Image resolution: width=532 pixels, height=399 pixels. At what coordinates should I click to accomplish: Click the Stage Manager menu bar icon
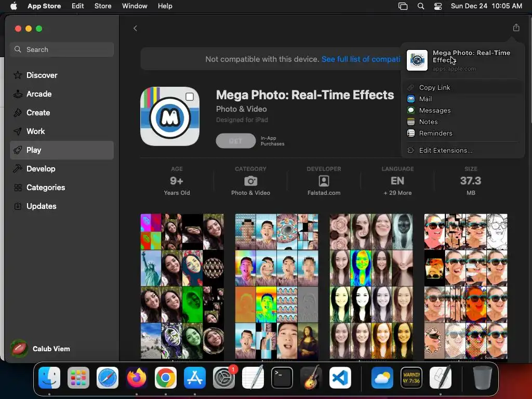403,6
